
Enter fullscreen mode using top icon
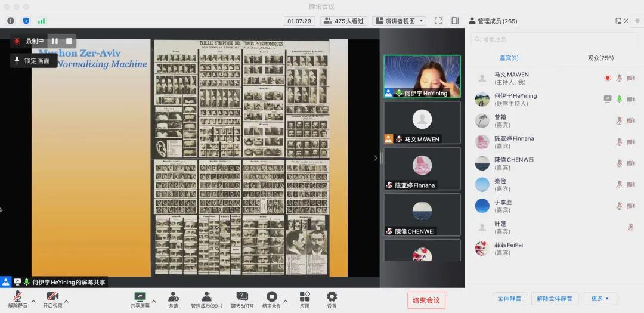[438, 21]
